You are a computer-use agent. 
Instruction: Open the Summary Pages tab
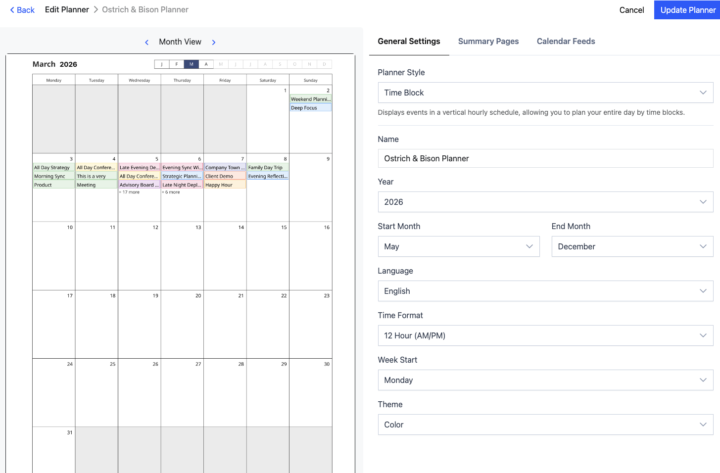(x=488, y=41)
